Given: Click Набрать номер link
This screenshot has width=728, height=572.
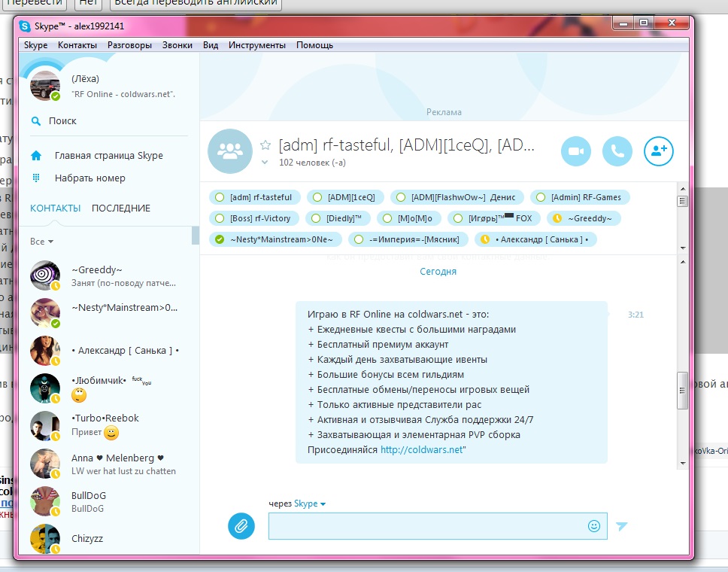Looking at the screenshot, I should (90, 178).
